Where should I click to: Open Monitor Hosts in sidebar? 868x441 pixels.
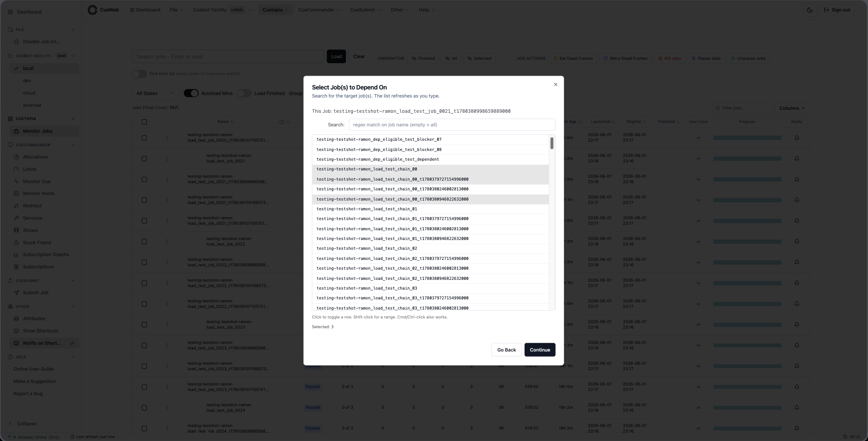point(39,193)
